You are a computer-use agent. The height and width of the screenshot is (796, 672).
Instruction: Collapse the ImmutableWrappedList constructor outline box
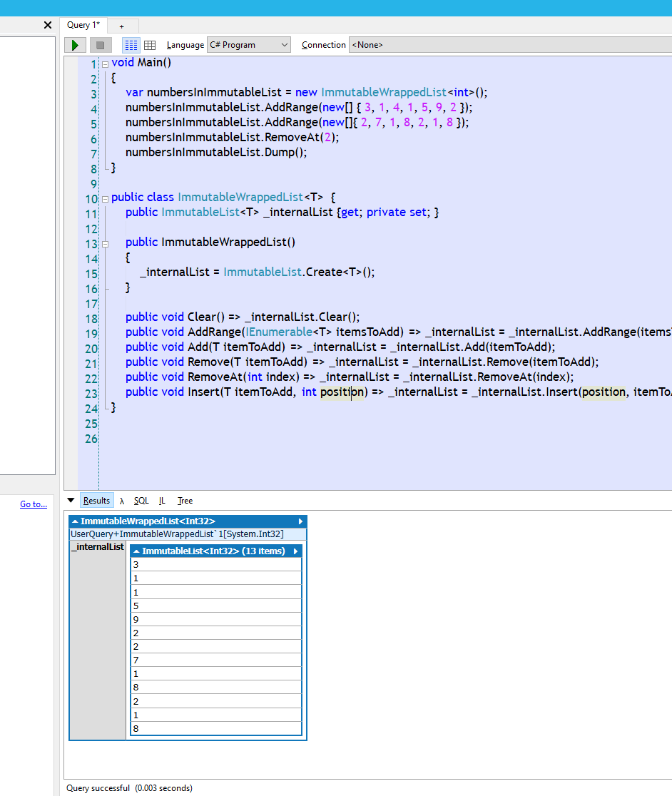105,243
